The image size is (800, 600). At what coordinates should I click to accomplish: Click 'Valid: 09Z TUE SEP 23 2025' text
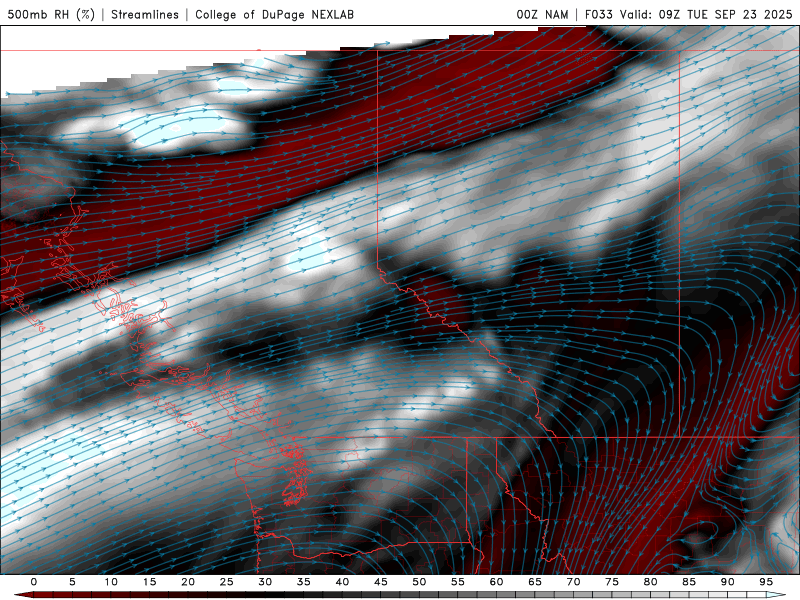[706, 14]
